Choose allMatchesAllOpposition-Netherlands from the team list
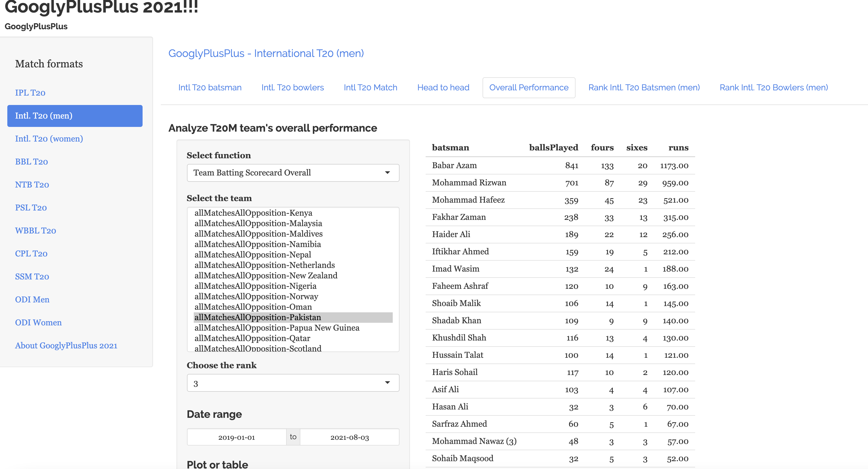This screenshot has height=469, width=868. tap(264, 265)
